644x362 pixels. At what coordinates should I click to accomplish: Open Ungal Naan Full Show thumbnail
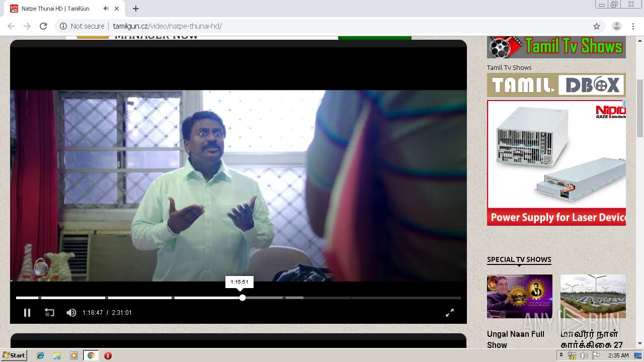click(x=520, y=297)
